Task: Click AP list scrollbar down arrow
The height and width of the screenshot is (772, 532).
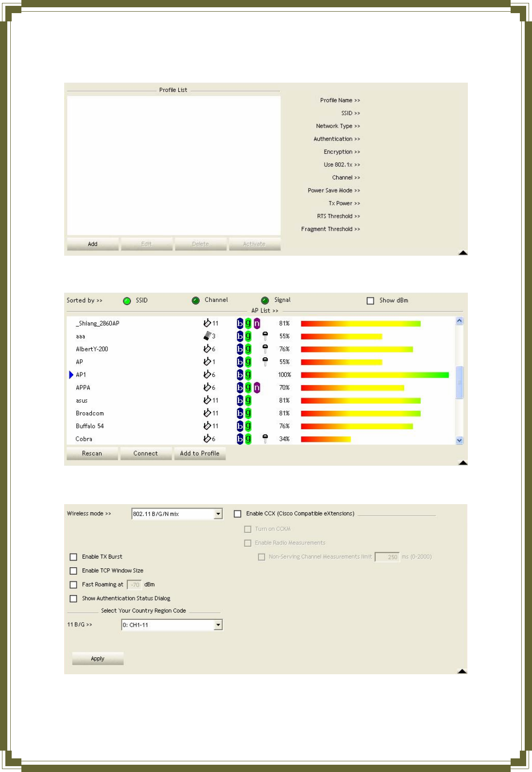Action: [x=460, y=440]
